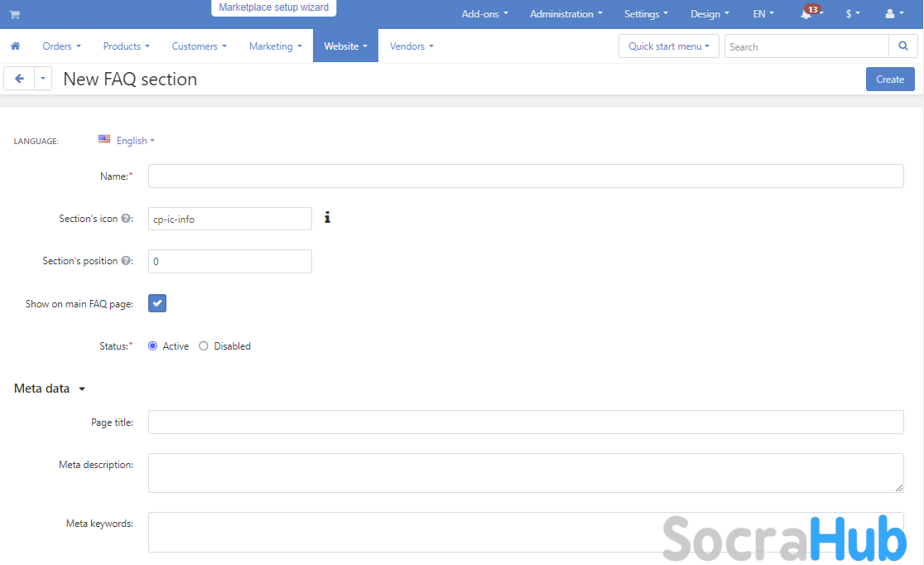Open the notifications bell icon
The height and width of the screenshot is (565, 924).
[x=806, y=14]
